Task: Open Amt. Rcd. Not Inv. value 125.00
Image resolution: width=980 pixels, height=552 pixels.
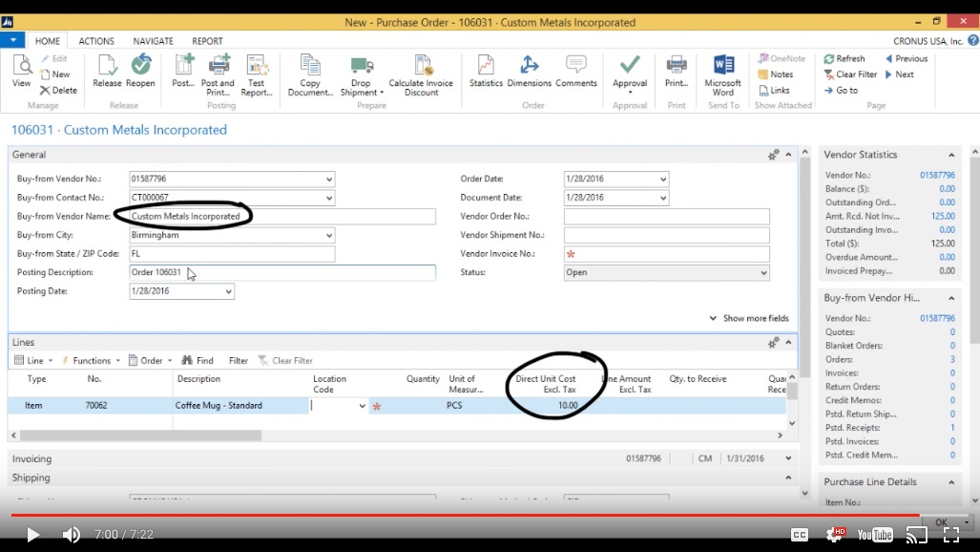Action: point(943,216)
